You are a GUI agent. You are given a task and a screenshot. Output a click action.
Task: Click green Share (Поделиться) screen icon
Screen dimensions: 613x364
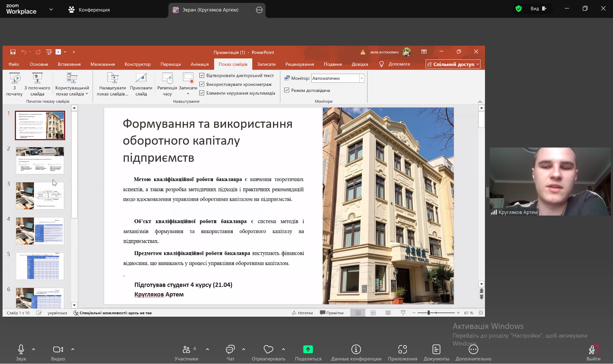[x=308, y=350]
